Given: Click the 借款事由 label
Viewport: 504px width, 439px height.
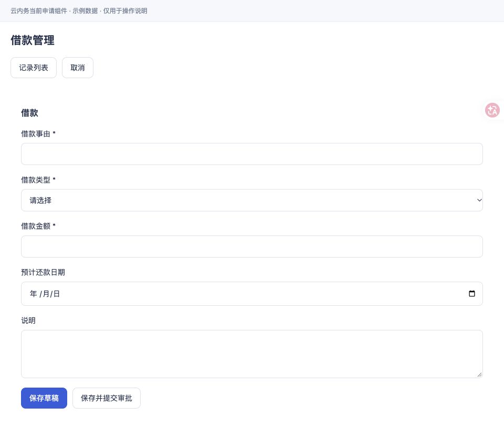Looking at the screenshot, I should [38, 134].
